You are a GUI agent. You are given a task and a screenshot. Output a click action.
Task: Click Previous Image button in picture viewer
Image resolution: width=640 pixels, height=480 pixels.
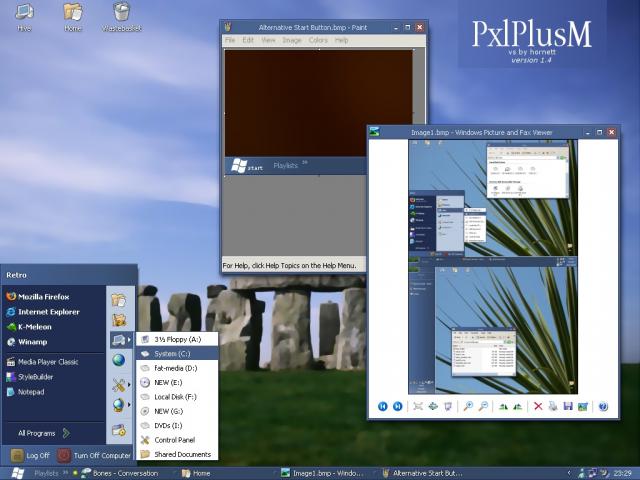pos(382,406)
